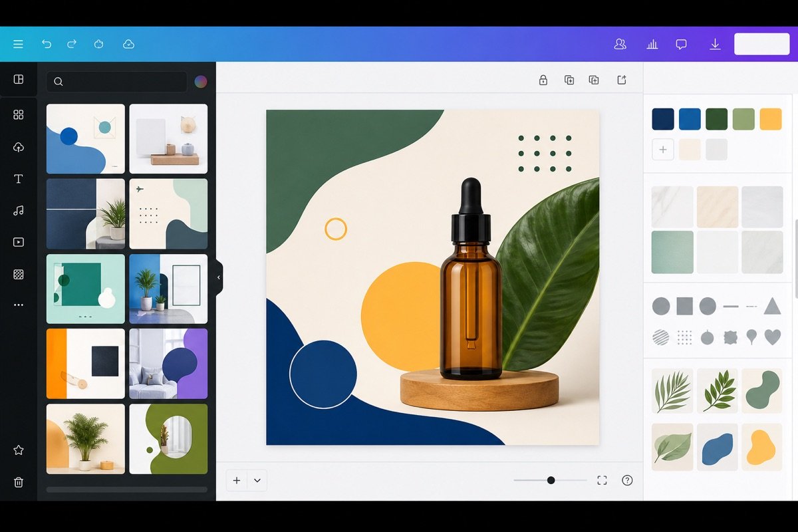Choose the cream beige marble texture thumbnail
The height and width of the screenshot is (532, 798).
coord(718,207)
